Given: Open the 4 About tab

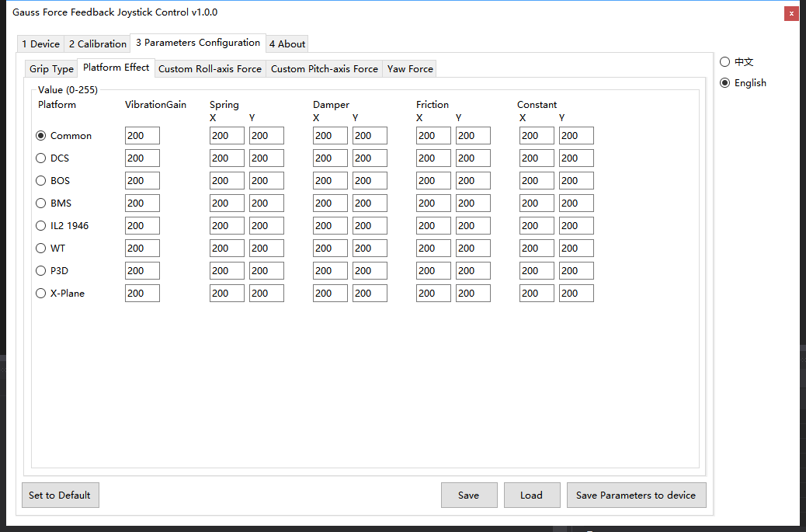Looking at the screenshot, I should click(x=287, y=43).
